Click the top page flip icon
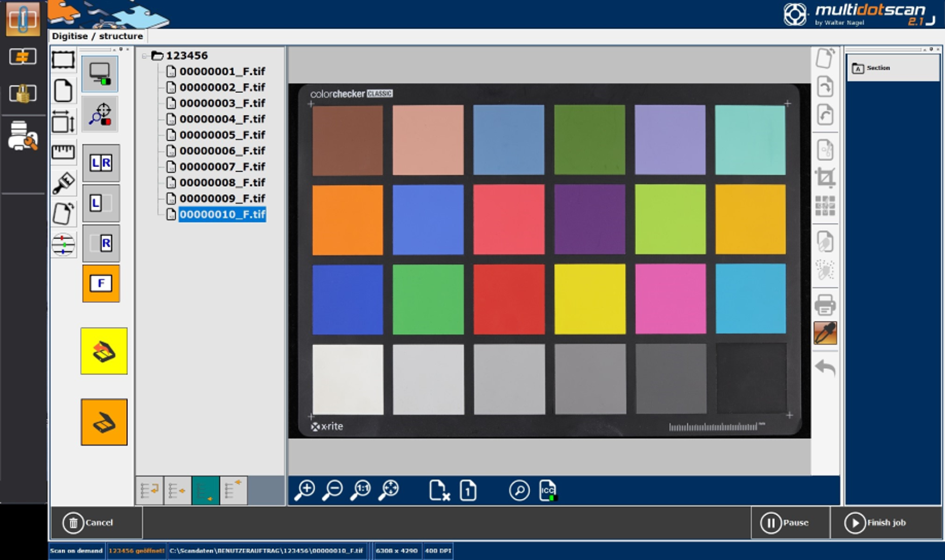This screenshot has width=945, height=560. pyautogui.click(x=825, y=58)
